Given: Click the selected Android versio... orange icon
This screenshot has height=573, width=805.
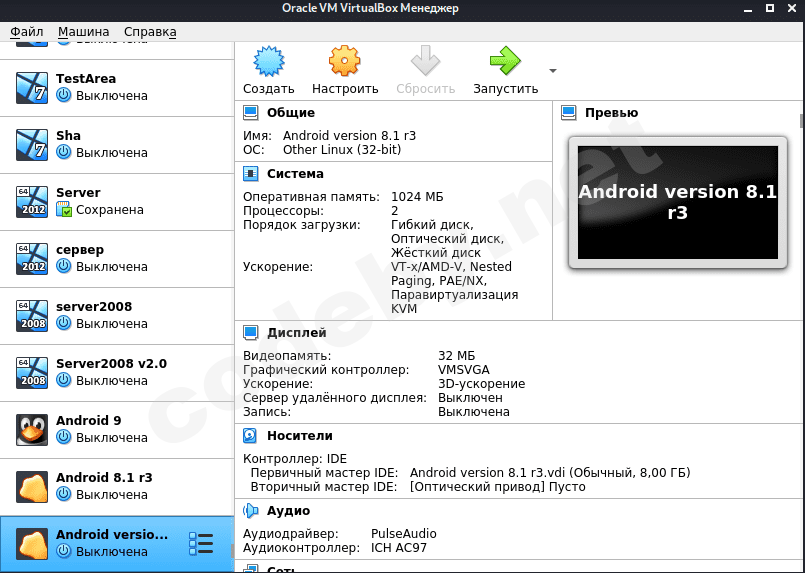Looking at the screenshot, I should click(x=32, y=544).
